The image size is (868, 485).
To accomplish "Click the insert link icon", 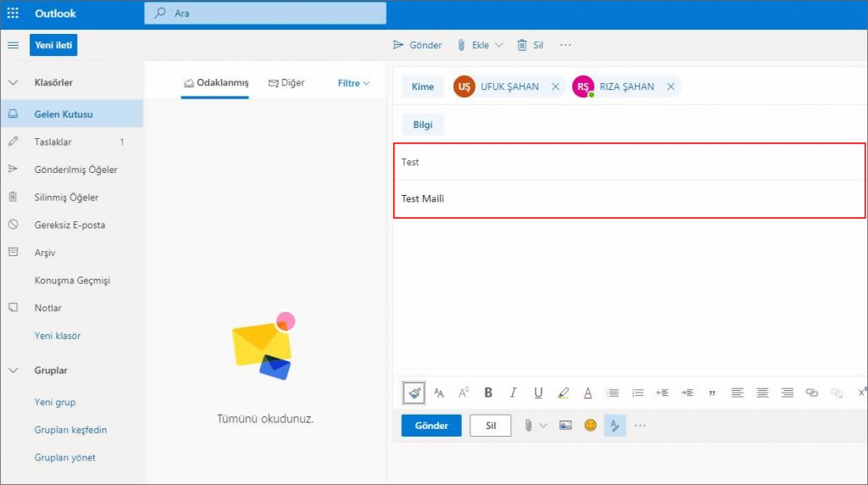I will 811,393.
